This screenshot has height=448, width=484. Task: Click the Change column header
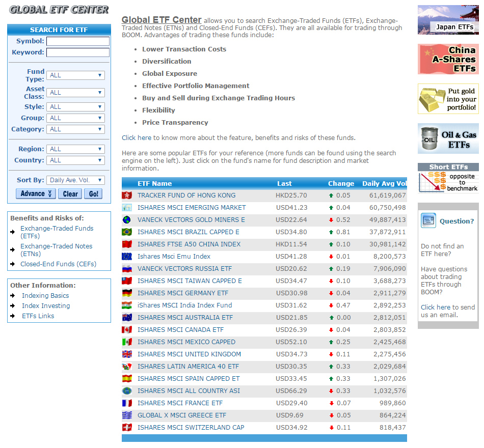pyautogui.click(x=341, y=184)
